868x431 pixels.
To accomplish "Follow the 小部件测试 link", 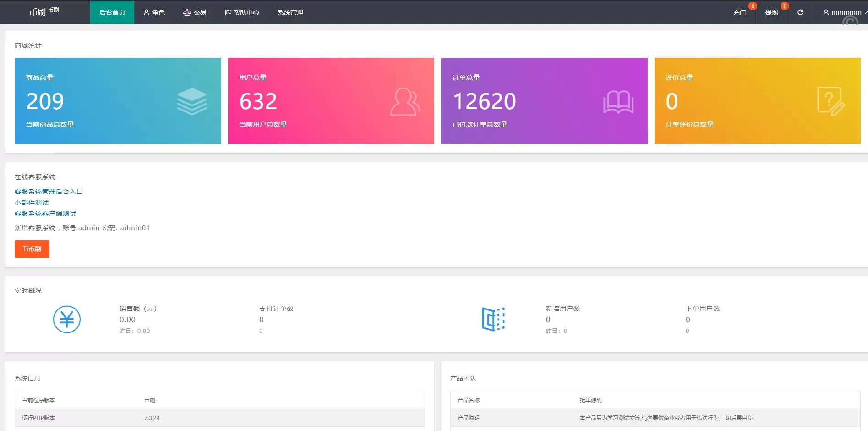I will click(x=32, y=203).
